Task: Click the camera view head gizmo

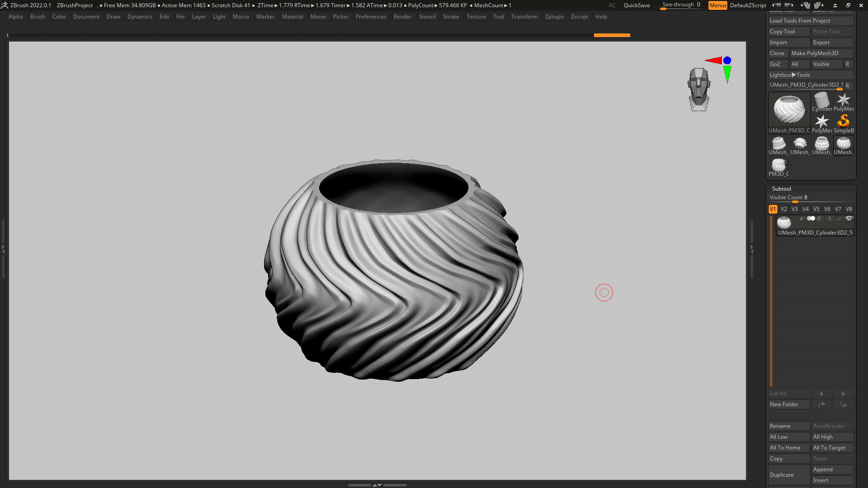Action: [x=699, y=89]
